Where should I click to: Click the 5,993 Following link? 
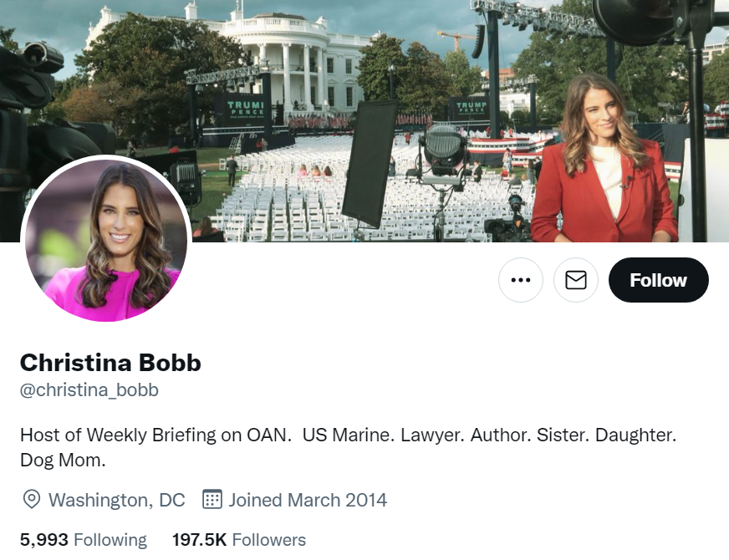[x=84, y=540]
